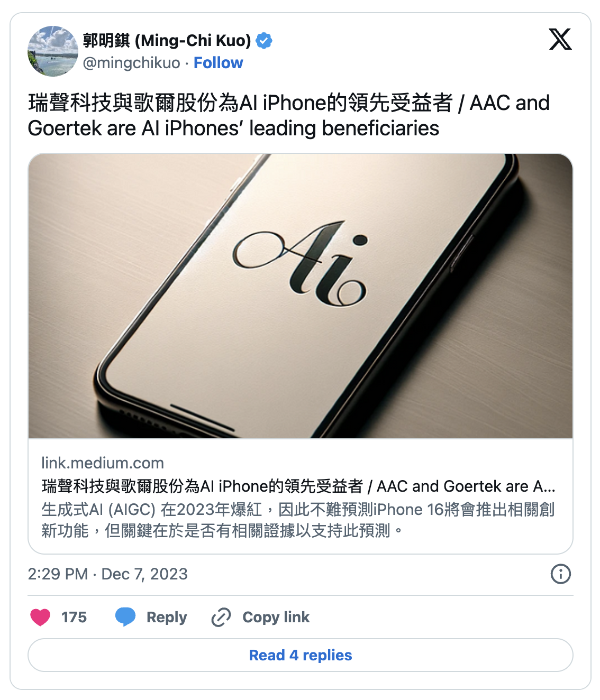
Task: Open the 郭明錤 (Ming-Chi Kuo) display name
Action: pyautogui.click(x=167, y=41)
